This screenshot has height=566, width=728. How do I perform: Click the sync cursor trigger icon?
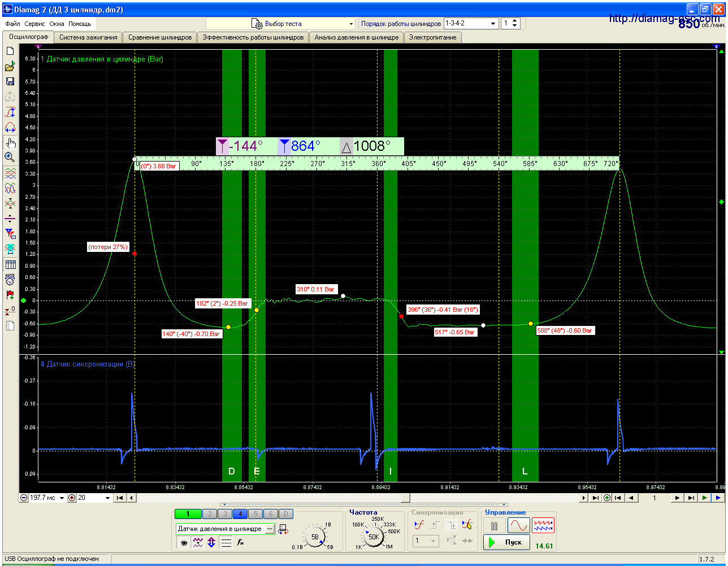(x=467, y=525)
